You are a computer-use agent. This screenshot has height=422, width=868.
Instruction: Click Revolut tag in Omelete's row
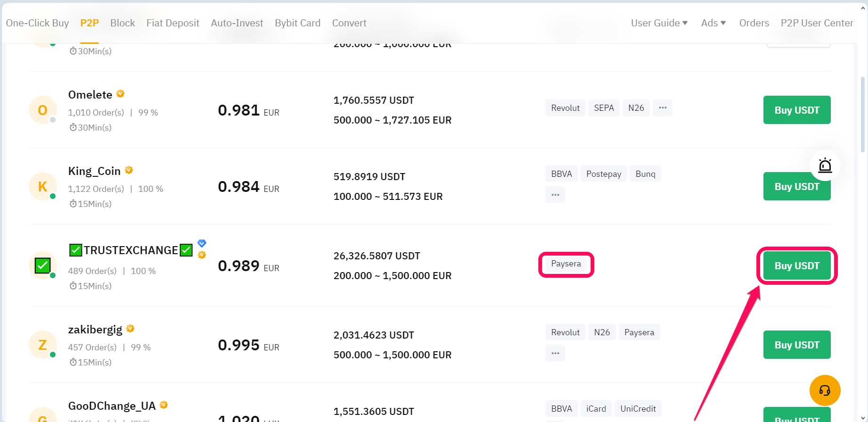click(565, 108)
